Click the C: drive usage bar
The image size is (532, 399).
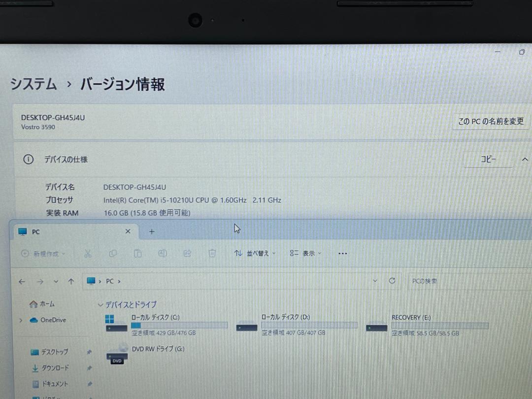(179, 325)
